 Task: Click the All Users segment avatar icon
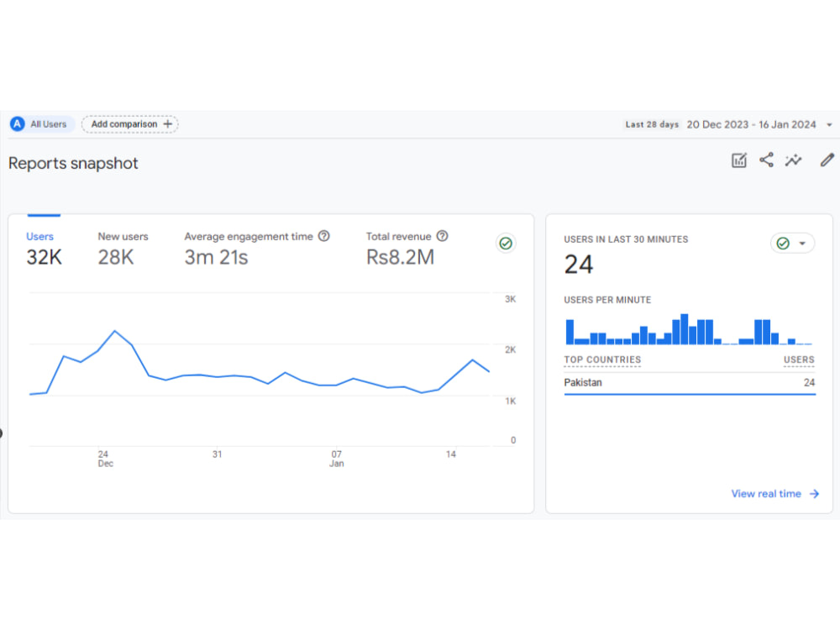[17, 124]
